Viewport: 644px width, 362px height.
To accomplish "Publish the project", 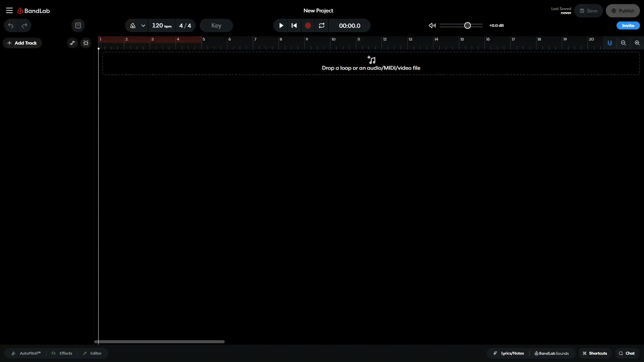I will tap(623, 11).
